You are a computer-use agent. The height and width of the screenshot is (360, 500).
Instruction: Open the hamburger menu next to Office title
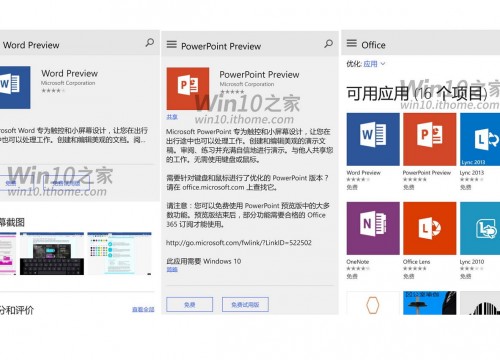[352, 43]
